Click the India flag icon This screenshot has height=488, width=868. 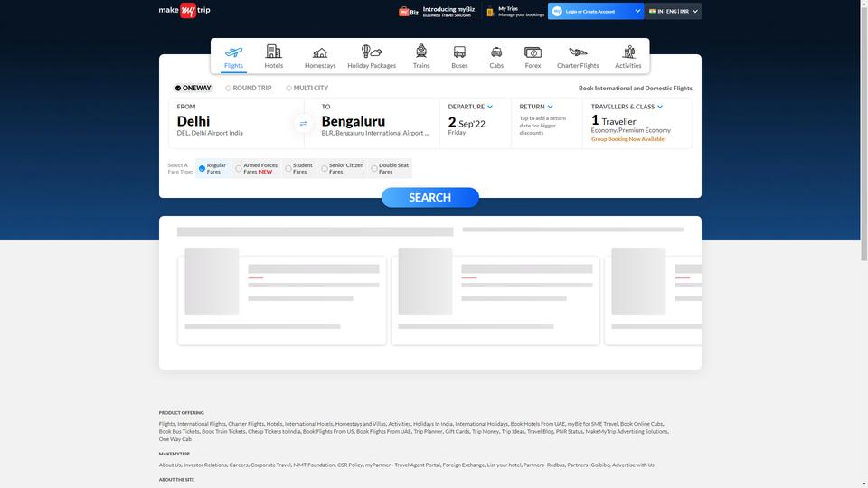click(652, 11)
